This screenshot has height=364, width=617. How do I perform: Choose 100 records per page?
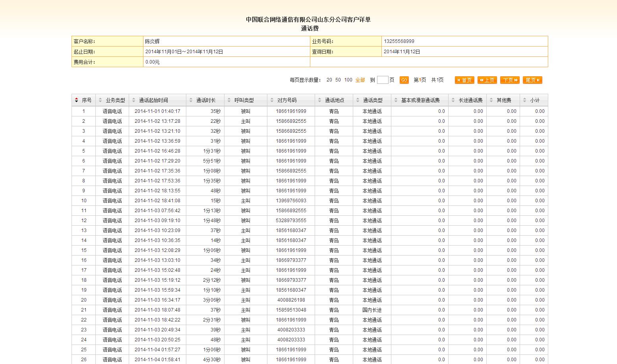click(x=348, y=80)
